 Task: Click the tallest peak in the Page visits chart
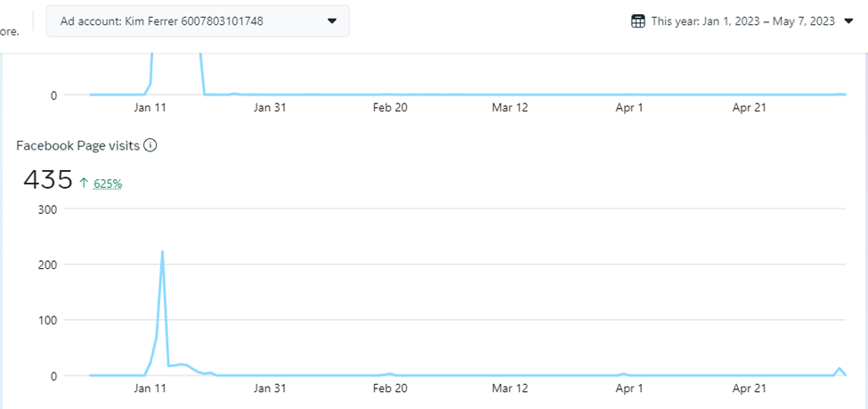162,252
